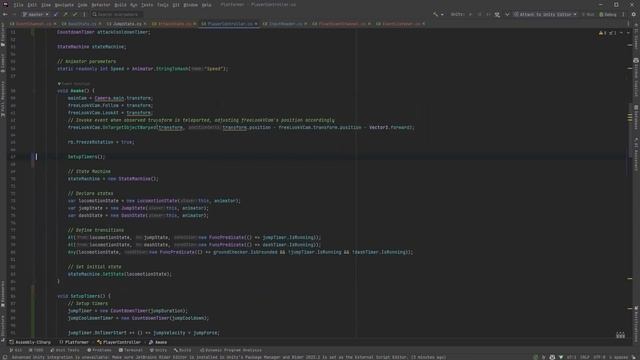Open the Refactor menu
The image size is (640, 360).
coord(100,5)
